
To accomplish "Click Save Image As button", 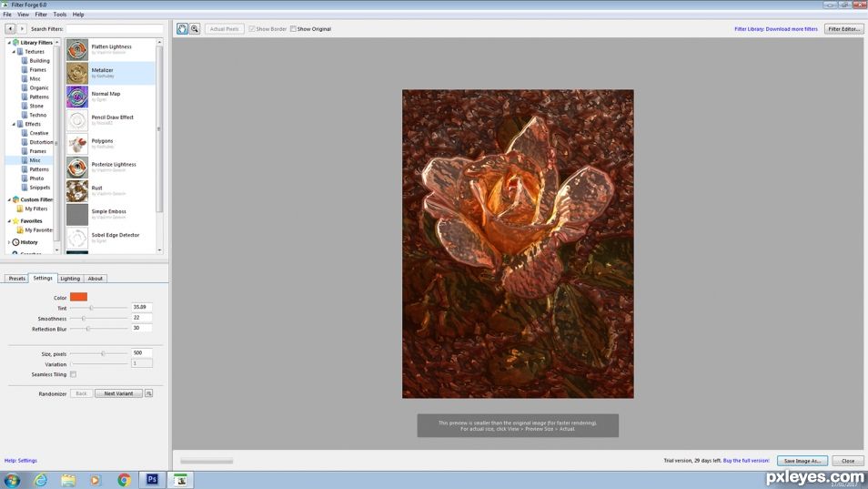I will tap(802, 461).
